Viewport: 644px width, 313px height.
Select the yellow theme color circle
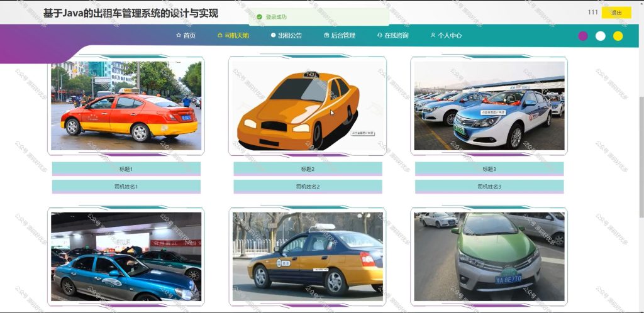click(x=618, y=36)
